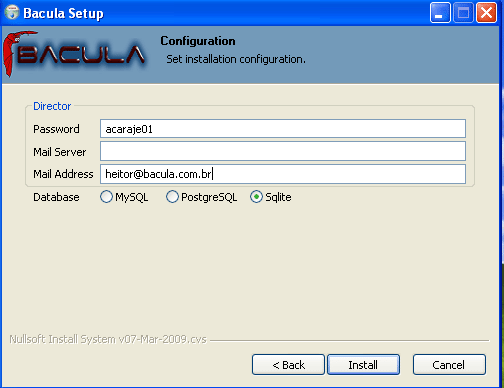This screenshot has height=388, width=504.
Task: Select the Sqlite database radio button
Action: pos(256,197)
